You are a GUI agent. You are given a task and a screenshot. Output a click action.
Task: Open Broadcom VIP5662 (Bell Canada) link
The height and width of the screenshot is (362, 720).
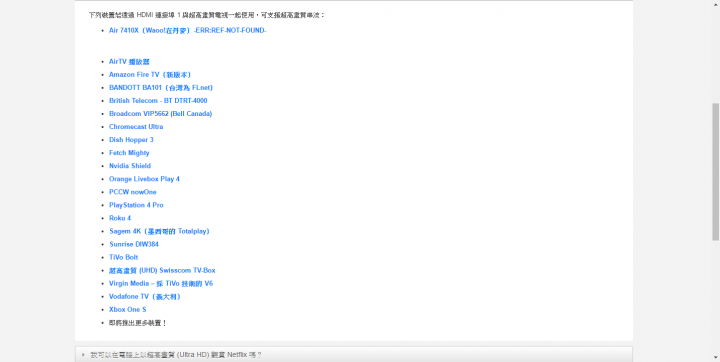(160, 113)
